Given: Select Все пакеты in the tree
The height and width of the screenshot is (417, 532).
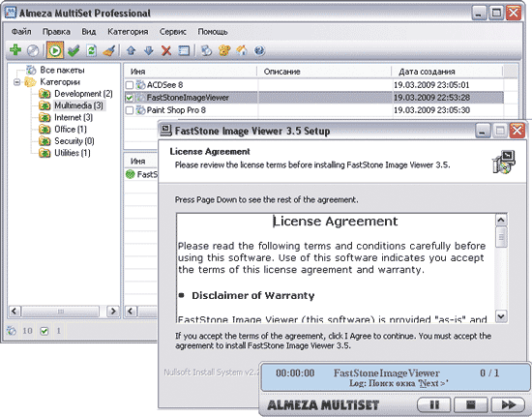Looking at the screenshot, I should coord(62,70).
